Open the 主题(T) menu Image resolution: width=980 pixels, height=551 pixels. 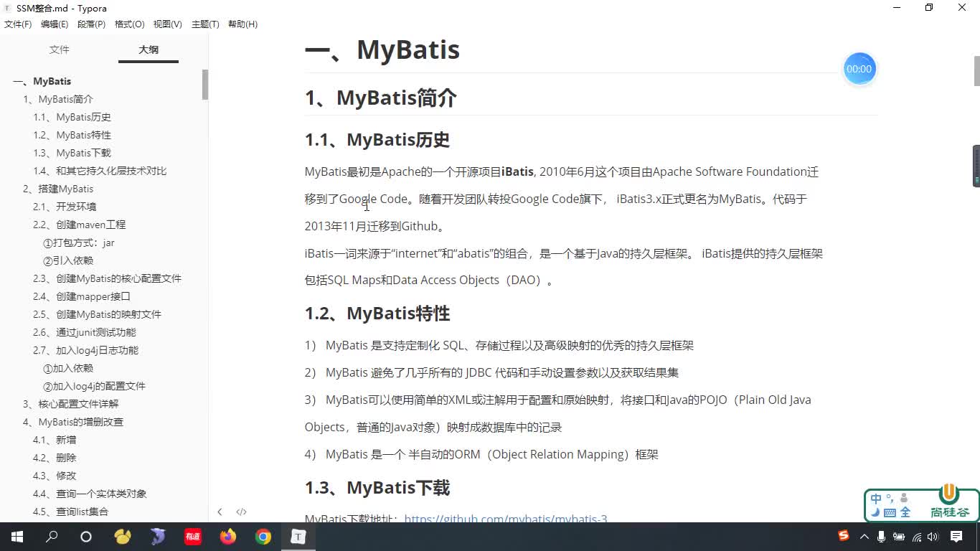point(205,24)
